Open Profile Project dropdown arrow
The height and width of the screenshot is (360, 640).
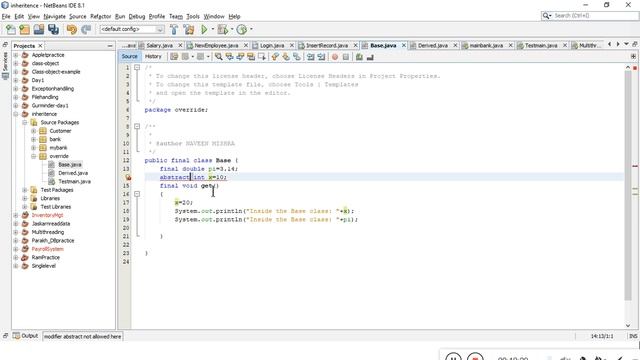coord(251,29)
